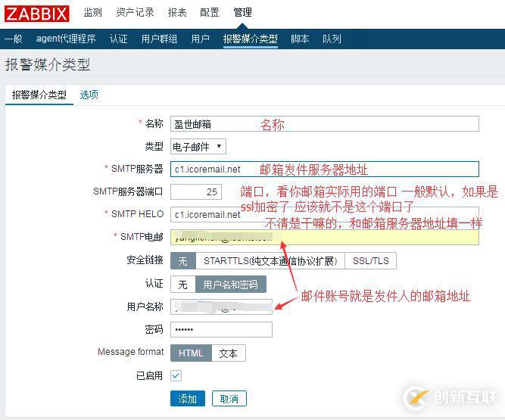Click the SMTP服务器 input field

(325, 169)
